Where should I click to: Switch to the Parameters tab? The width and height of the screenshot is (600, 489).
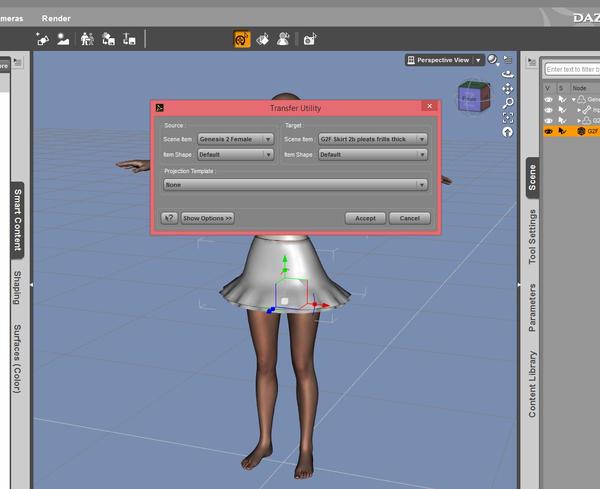(x=532, y=308)
